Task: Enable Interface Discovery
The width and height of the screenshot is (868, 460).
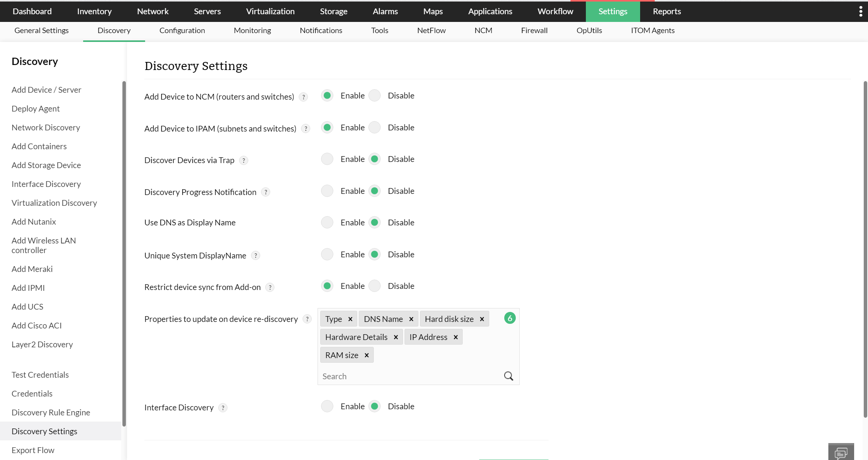Action: [327, 406]
